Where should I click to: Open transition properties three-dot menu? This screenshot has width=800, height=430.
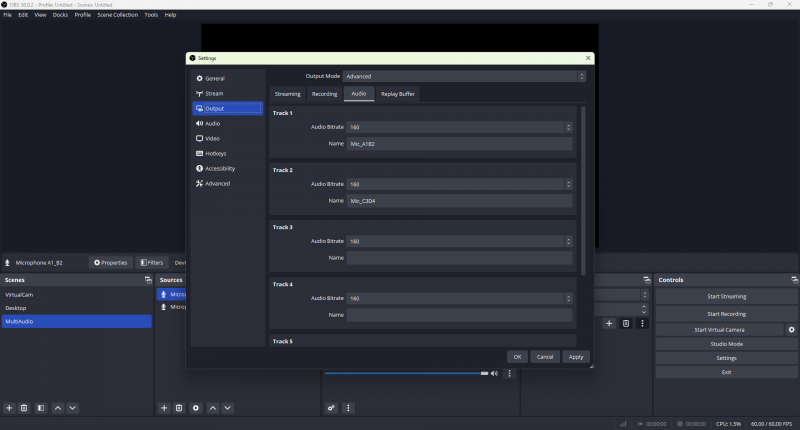coord(642,323)
